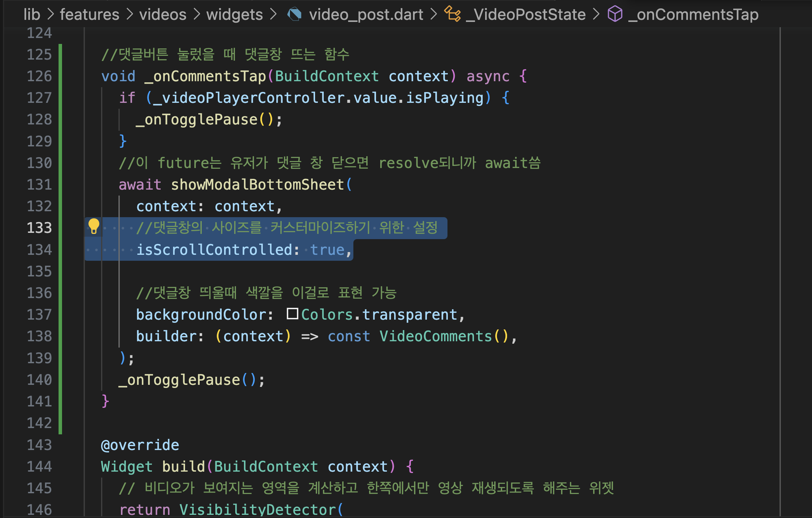Open the 'videos' breadcrumb segment

point(163,14)
